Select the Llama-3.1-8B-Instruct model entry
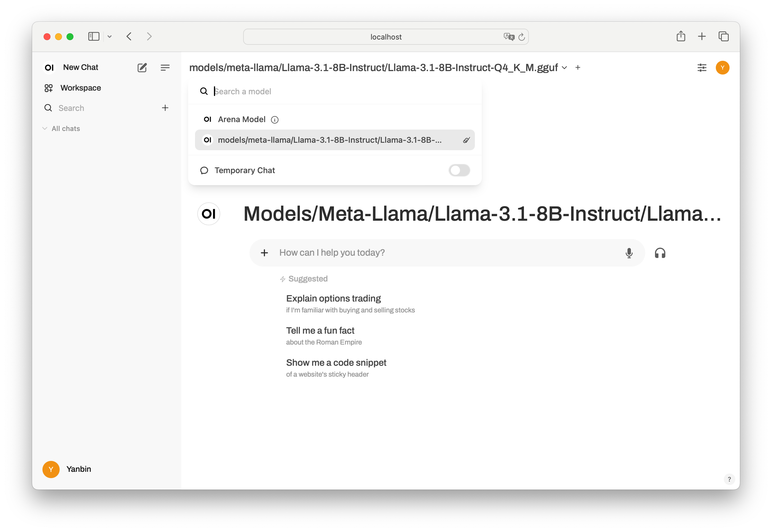The width and height of the screenshot is (772, 532). (x=329, y=140)
